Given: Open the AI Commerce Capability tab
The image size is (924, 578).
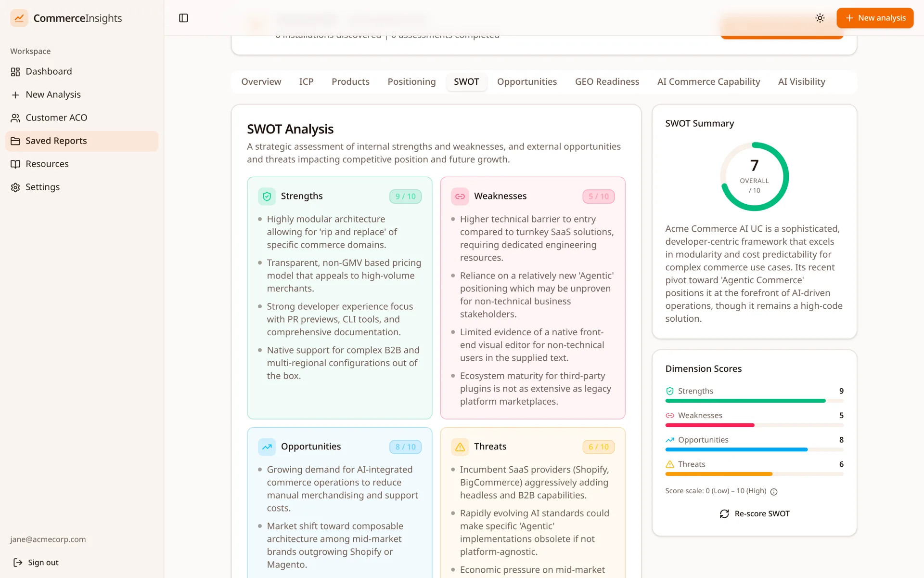Looking at the screenshot, I should click(x=708, y=81).
